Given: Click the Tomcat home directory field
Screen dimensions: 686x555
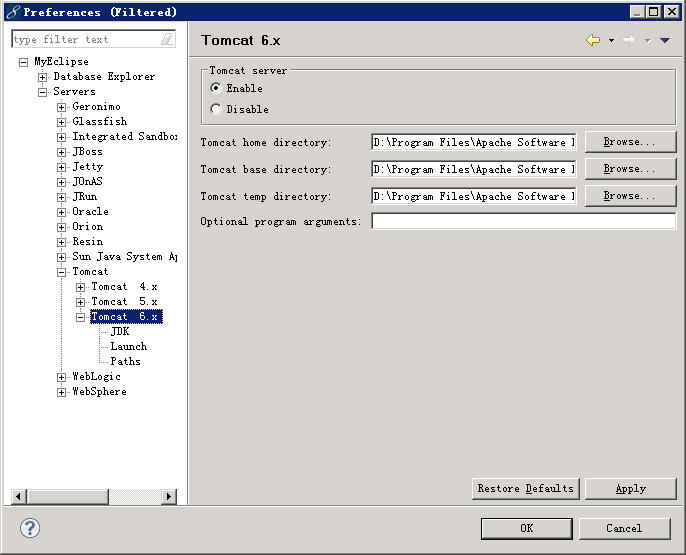Looking at the screenshot, I should click(474, 142).
